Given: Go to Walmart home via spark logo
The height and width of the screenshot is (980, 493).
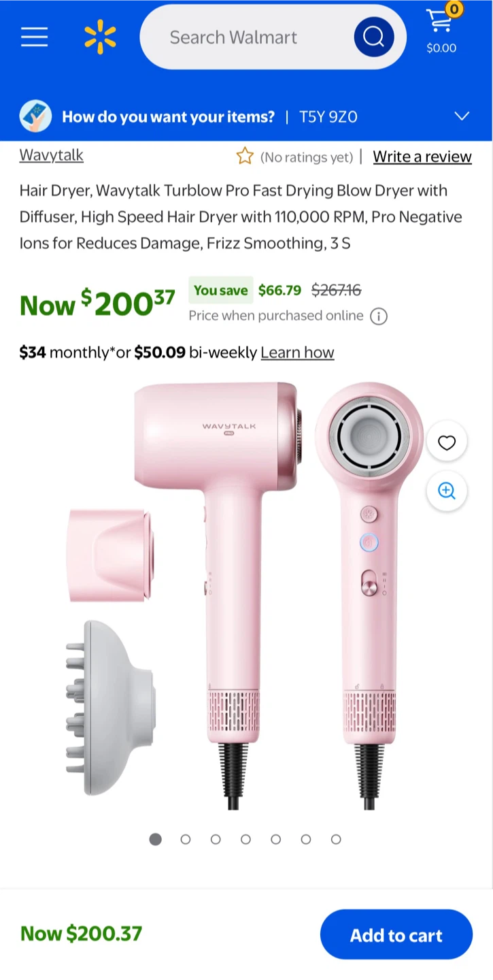Looking at the screenshot, I should click(100, 37).
